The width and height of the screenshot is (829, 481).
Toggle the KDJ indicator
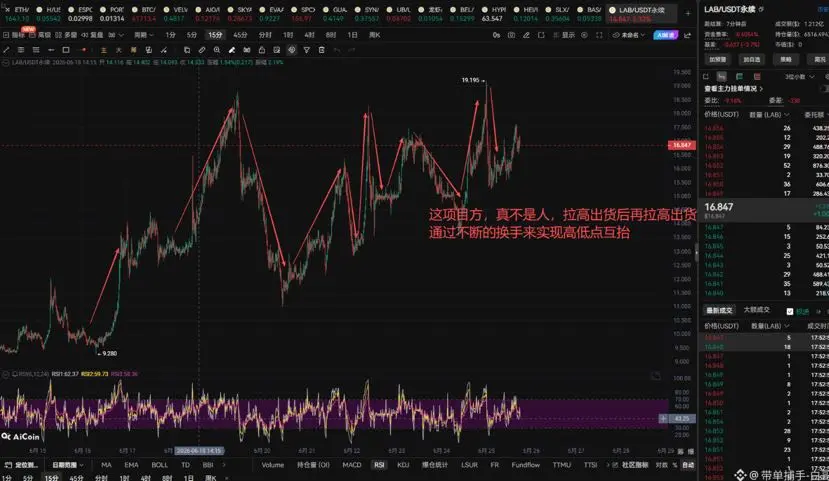[403, 465]
